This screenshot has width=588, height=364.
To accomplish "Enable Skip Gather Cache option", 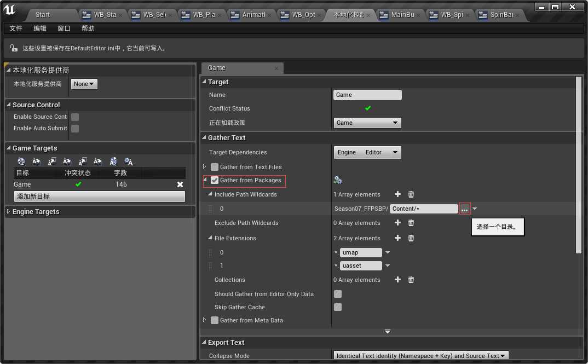I will (337, 307).
